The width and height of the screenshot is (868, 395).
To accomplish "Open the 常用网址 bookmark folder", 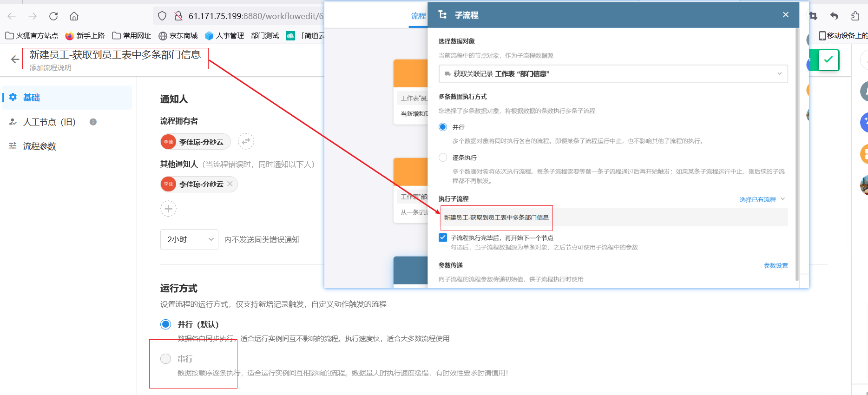I will click(x=132, y=36).
